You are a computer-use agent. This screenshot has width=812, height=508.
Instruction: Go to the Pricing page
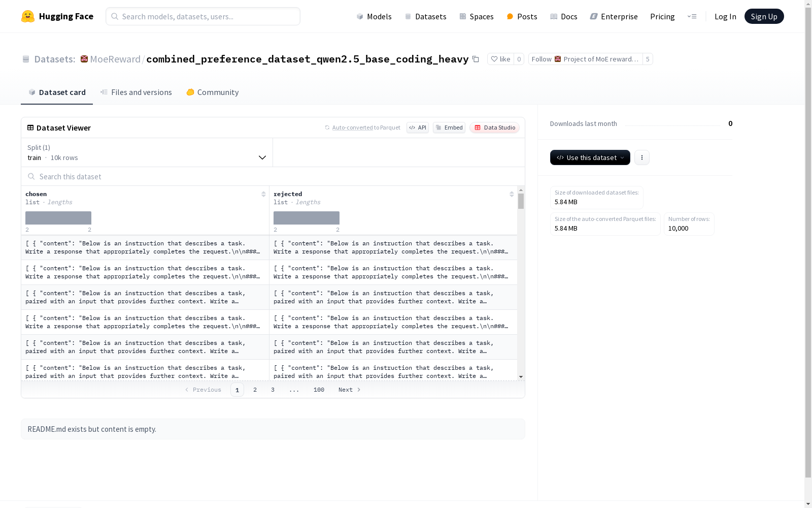[x=662, y=16]
